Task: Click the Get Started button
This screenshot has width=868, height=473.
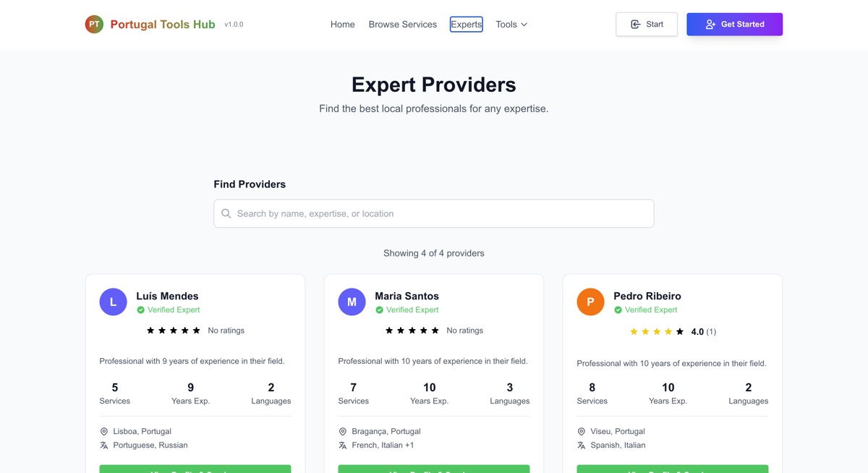Action: point(735,25)
